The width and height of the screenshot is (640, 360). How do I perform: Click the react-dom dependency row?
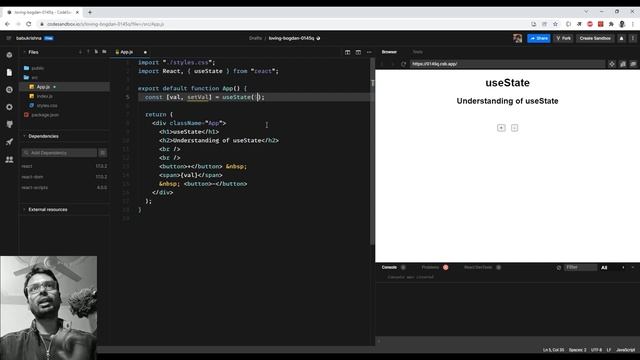(64, 177)
